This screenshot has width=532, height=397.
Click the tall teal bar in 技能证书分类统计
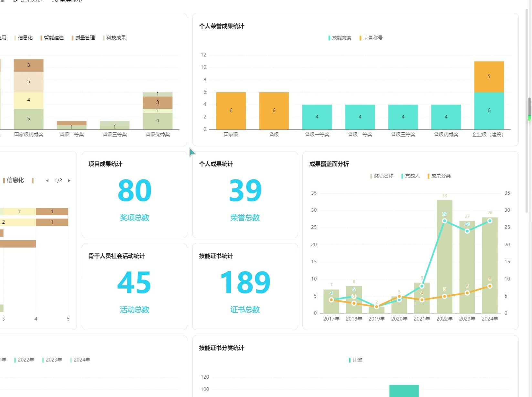point(404,391)
